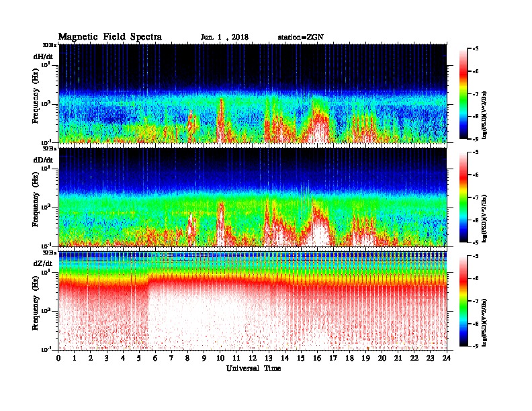Select the "dZ/dt" panel label
The height and width of the screenshot is (411, 532).
tap(43, 263)
